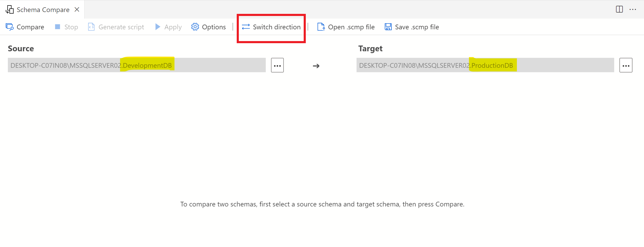
Task: Click the Switch direction text button
Action: tap(277, 27)
